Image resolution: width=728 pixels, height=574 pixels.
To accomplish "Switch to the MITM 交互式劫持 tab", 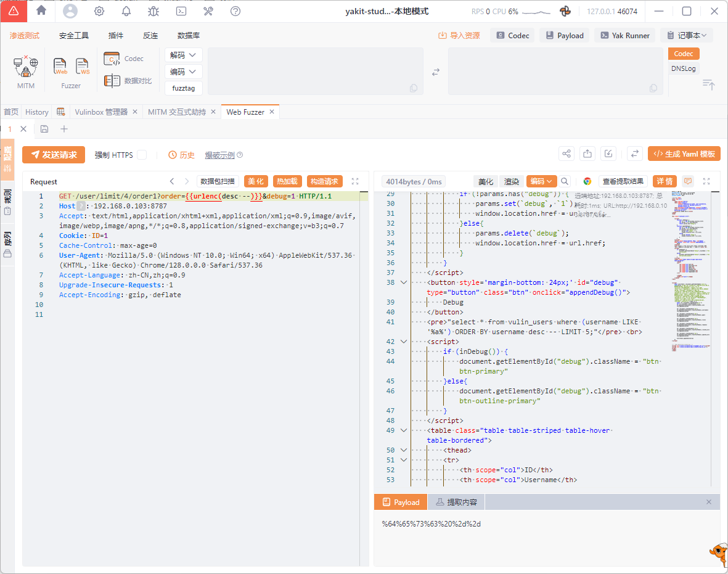I will click(x=178, y=112).
